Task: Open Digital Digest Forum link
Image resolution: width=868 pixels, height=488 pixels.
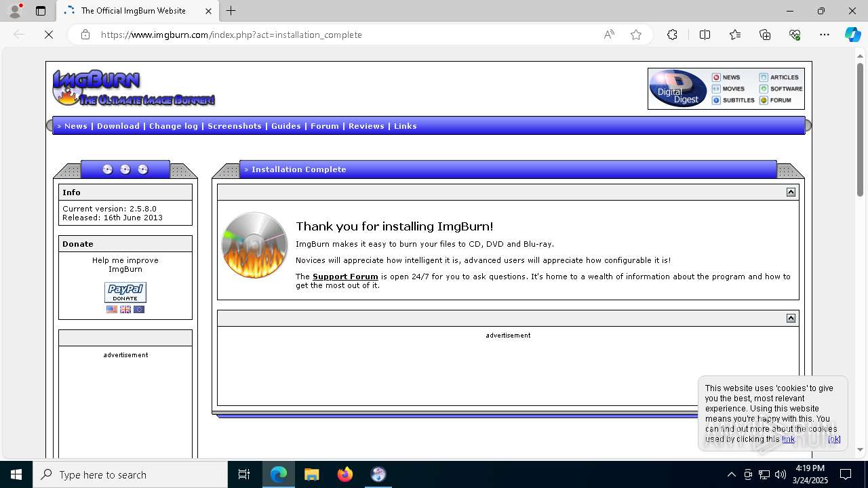Action: tap(775, 100)
